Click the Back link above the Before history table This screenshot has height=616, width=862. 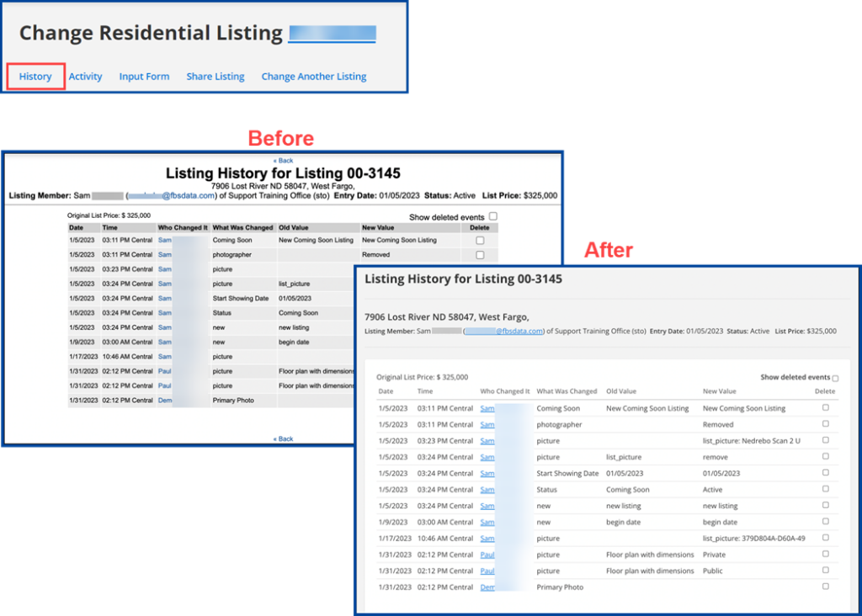coord(283,160)
